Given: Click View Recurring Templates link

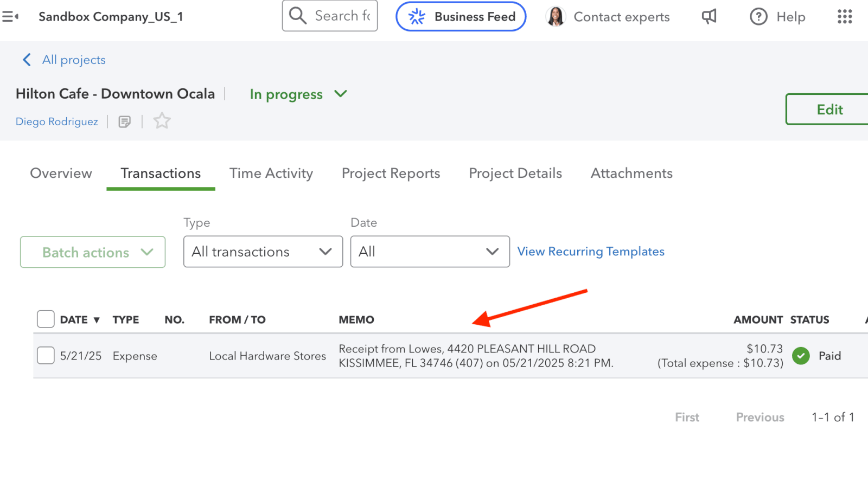Looking at the screenshot, I should click(x=591, y=252).
